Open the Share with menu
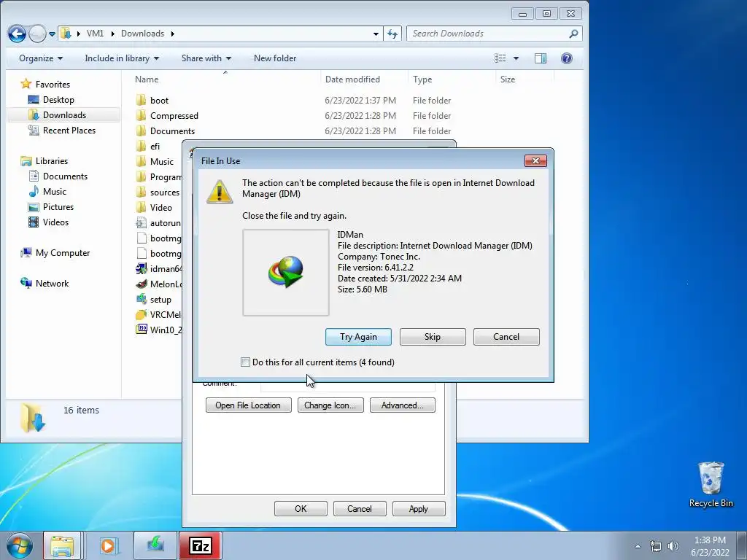 [x=206, y=58]
